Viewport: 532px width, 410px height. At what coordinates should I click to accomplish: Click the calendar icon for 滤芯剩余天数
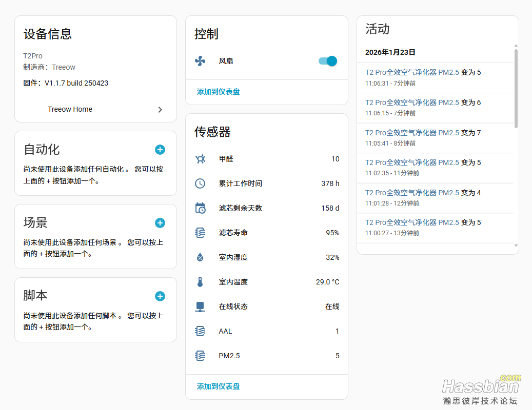tap(200, 208)
